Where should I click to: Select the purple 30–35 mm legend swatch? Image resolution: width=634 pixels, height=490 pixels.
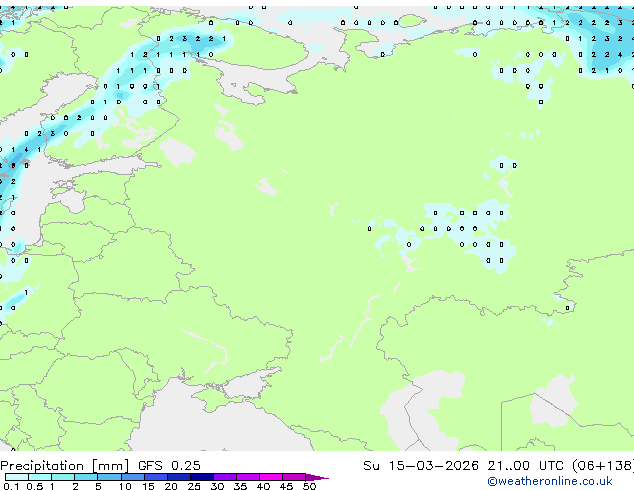224,477
